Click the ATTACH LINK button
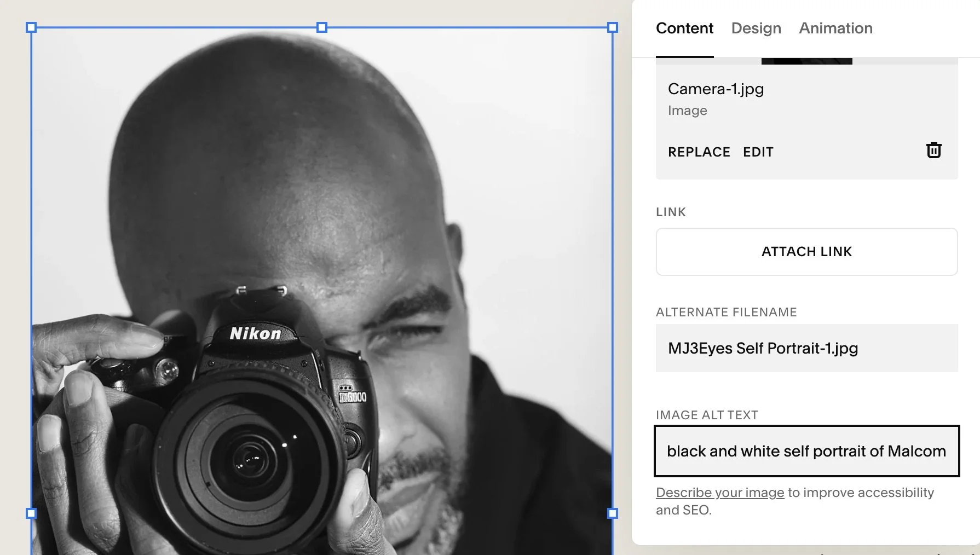 806,252
